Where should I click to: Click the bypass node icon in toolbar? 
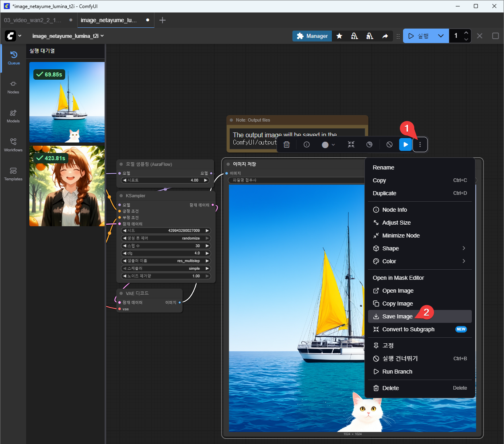pos(389,145)
